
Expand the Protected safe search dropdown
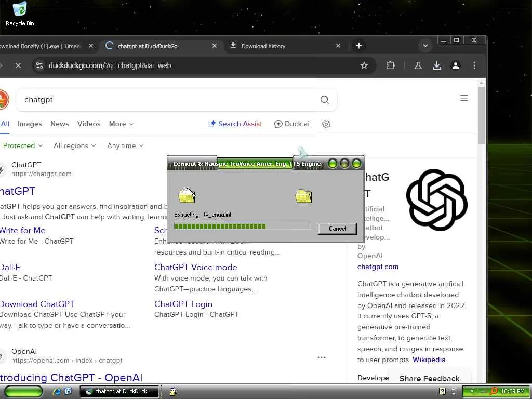pos(22,146)
